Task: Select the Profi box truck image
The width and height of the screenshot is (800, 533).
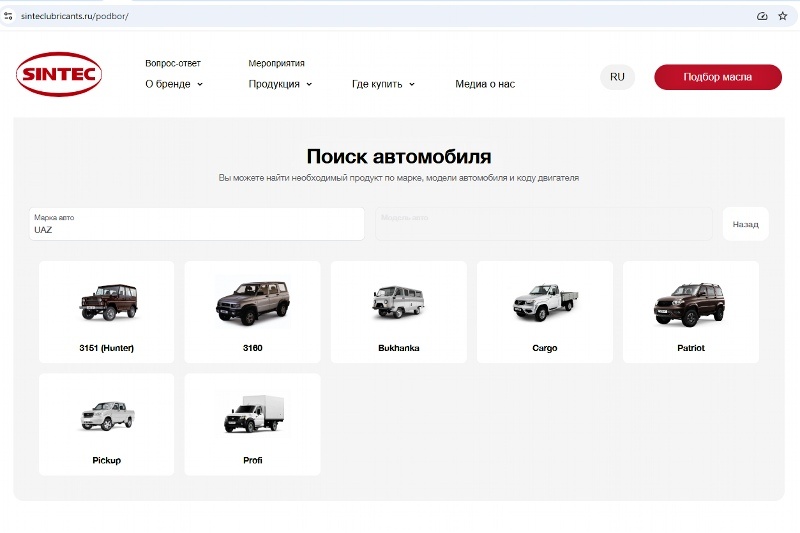Action: (x=254, y=414)
